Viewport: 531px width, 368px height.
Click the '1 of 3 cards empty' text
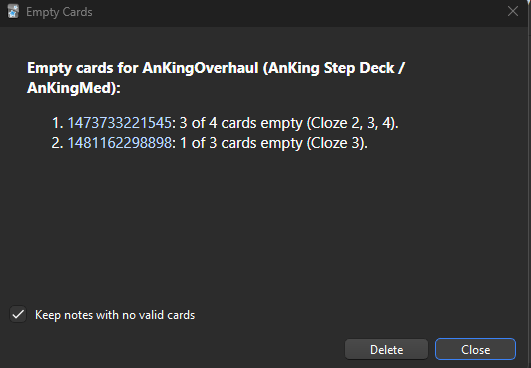[x=241, y=143]
